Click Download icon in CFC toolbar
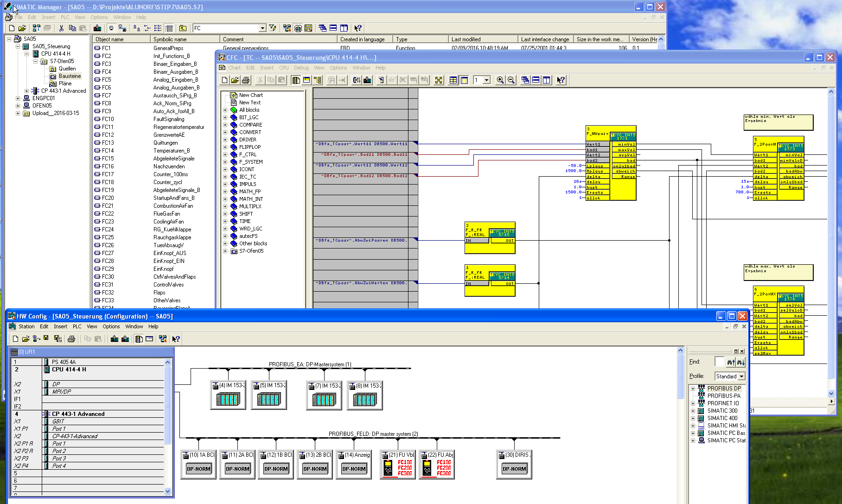The image size is (842, 504). 367,80
